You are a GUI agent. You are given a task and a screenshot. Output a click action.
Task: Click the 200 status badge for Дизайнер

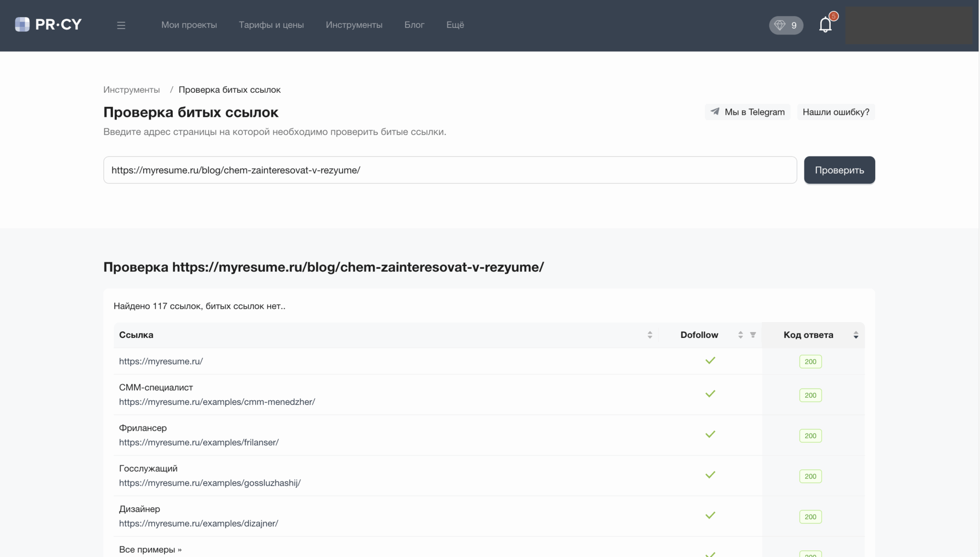pyautogui.click(x=810, y=517)
